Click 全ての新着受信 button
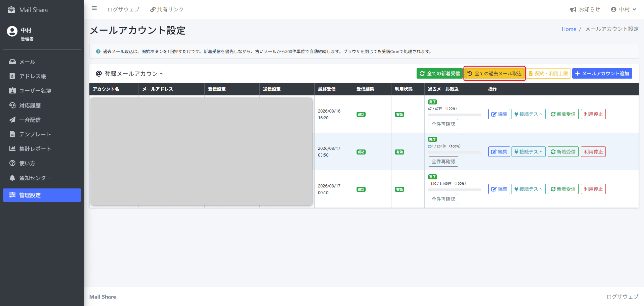 440,74
